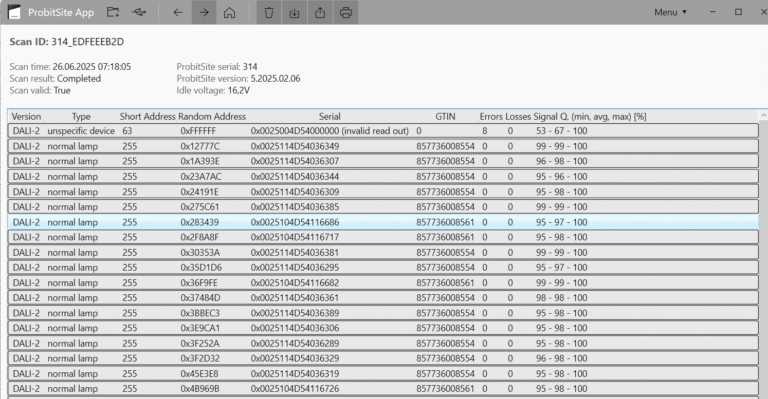Sort by Random Address column header
Viewport: 768px width, 399px height.
212,117
